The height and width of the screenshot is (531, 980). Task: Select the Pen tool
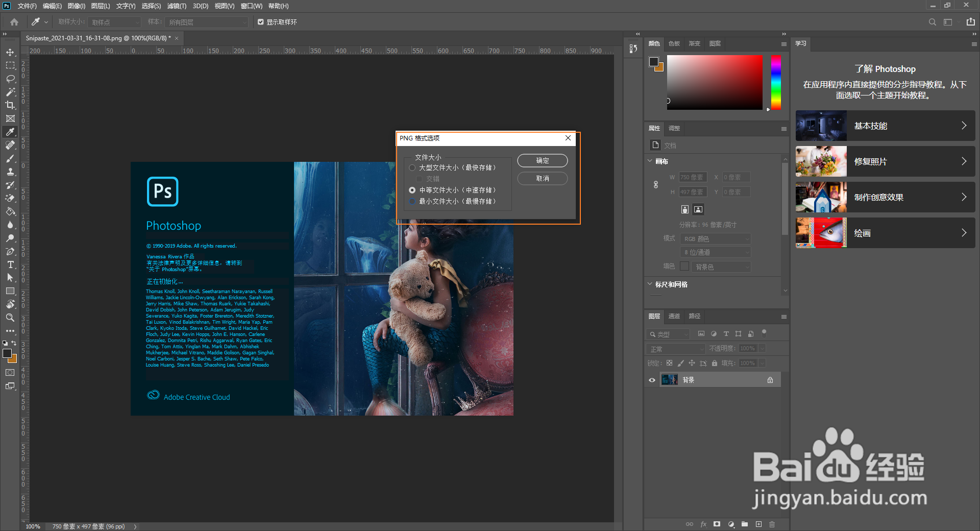point(10,251)
